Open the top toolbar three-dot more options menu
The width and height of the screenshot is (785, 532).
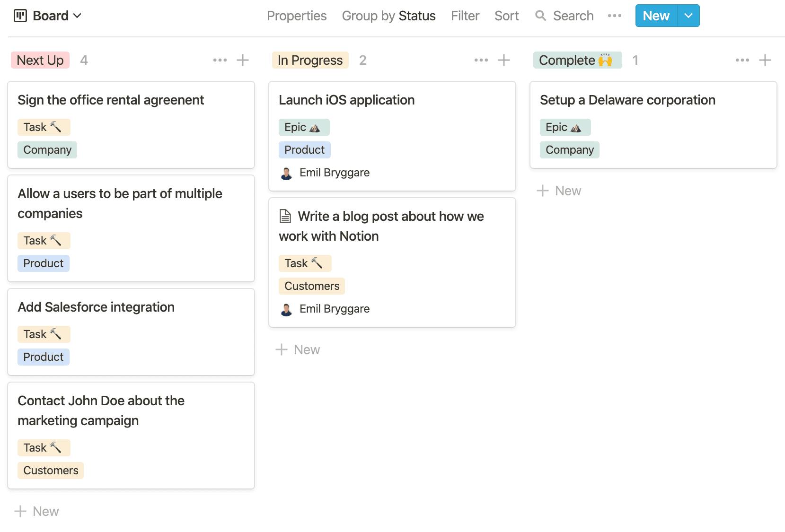click(x=615, y=16)
